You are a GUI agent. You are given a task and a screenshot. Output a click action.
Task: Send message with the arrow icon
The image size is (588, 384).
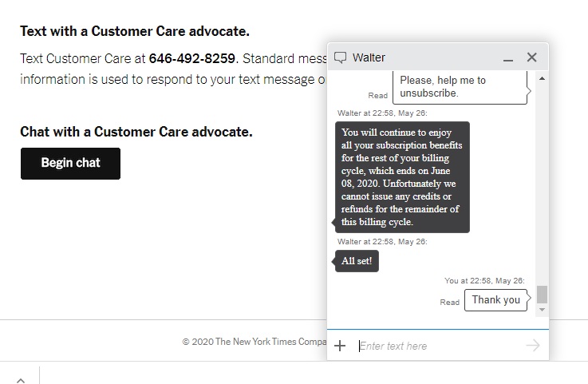coord(533,346)
